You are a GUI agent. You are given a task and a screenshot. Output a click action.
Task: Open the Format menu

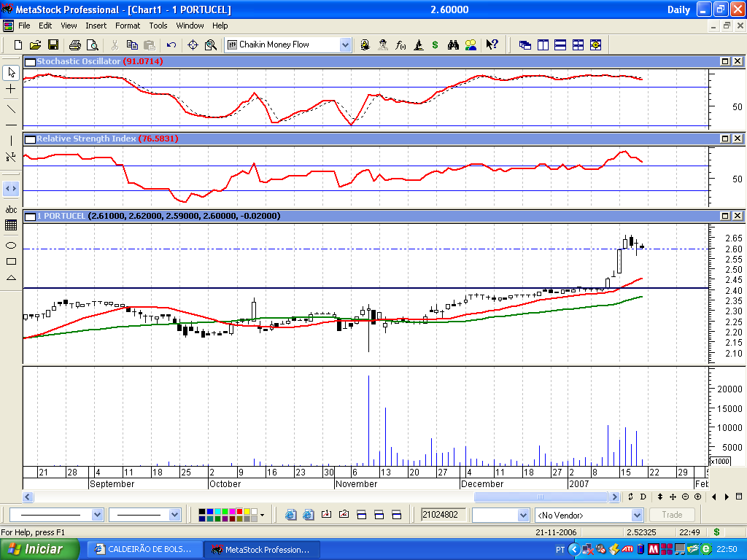coord(128,26)
